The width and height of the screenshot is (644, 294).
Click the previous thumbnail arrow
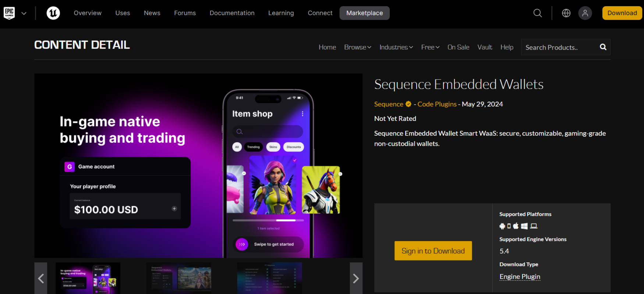[41, 279]
